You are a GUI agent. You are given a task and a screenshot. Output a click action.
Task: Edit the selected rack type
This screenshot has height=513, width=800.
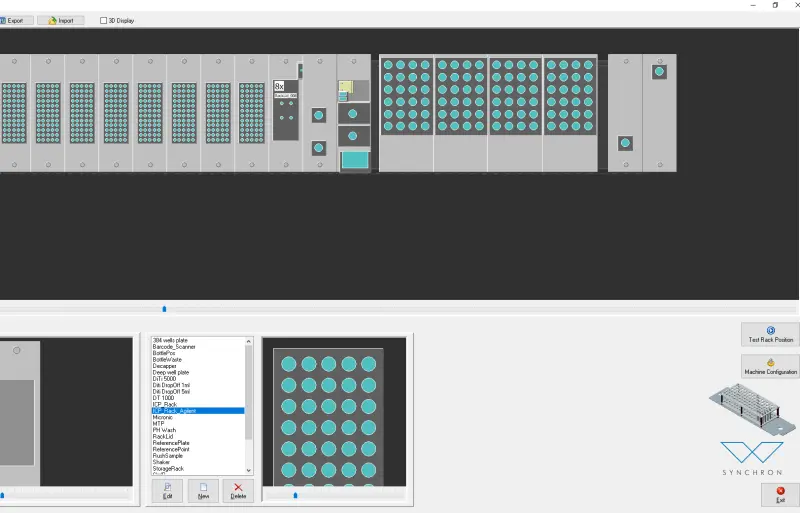click(167, 490)
